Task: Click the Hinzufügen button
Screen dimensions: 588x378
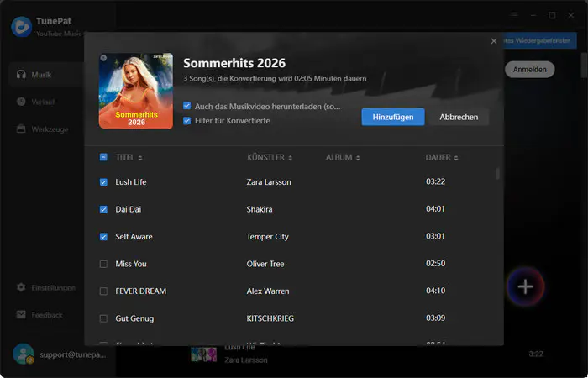Action: [x=393, y=117]
